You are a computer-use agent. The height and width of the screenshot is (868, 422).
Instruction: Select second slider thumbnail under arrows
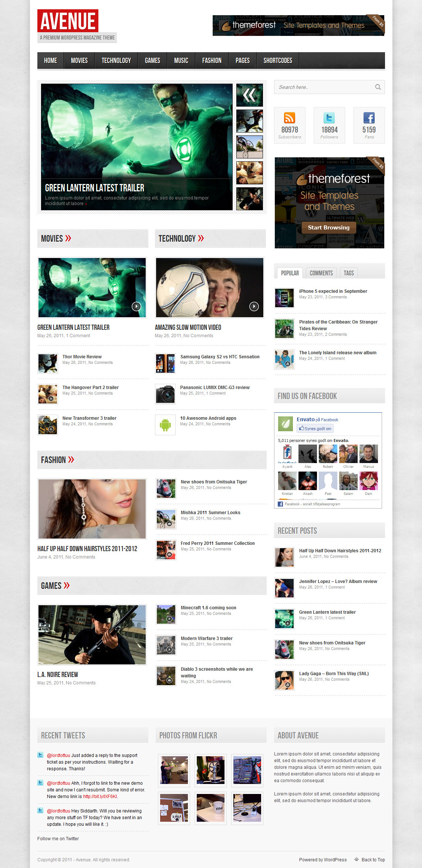(x=250, y=121)
